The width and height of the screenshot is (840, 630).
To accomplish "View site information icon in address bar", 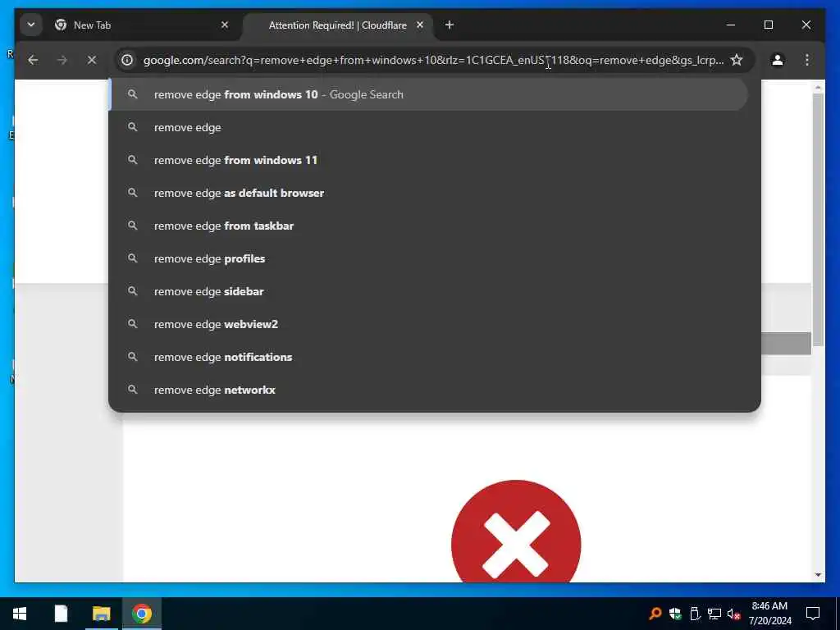I will pyautogui.click(x=127, y=60).
